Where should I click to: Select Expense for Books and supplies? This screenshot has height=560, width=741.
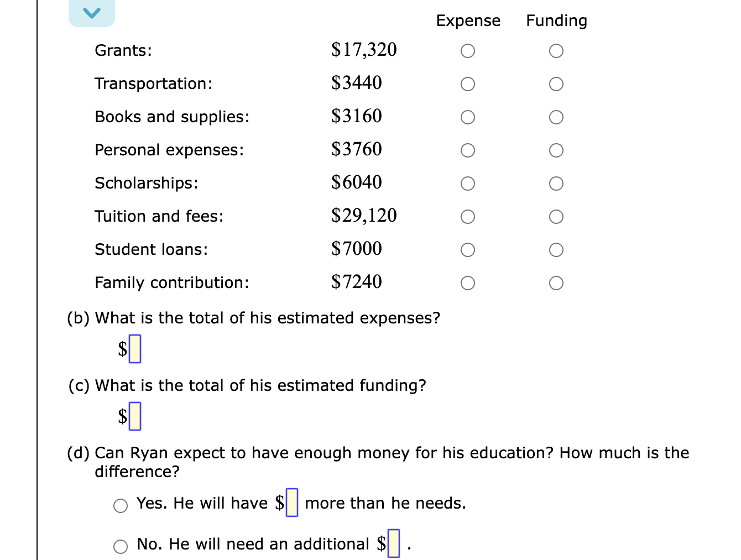coord(467,117)
